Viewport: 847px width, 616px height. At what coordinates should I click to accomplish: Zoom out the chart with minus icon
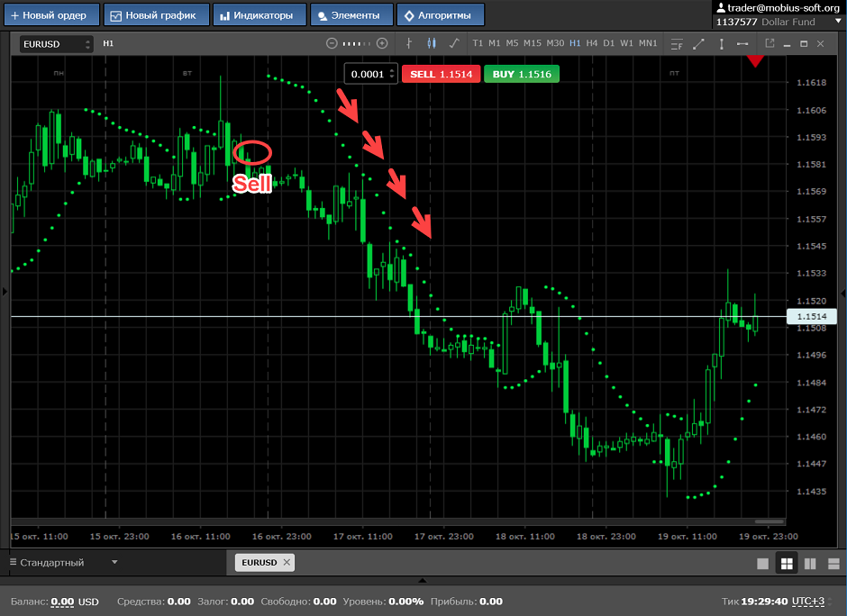[332, 43]
